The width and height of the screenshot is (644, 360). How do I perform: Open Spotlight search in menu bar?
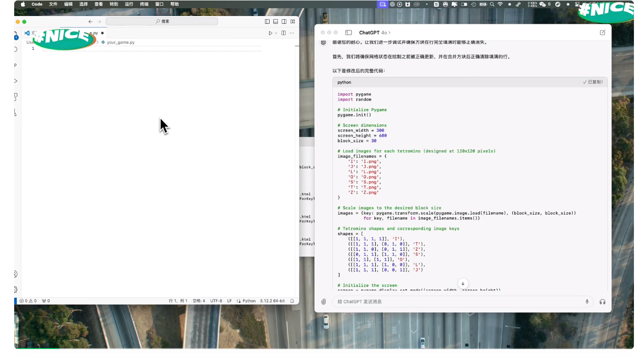[x=492, y=4]
